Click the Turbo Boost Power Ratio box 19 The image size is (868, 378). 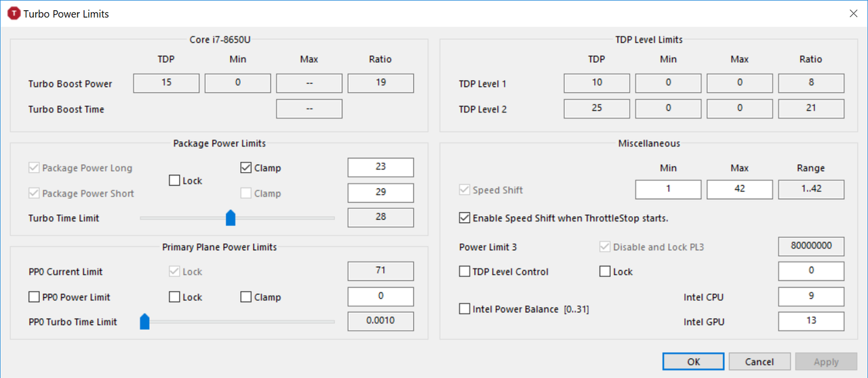[x=380, y=83]
